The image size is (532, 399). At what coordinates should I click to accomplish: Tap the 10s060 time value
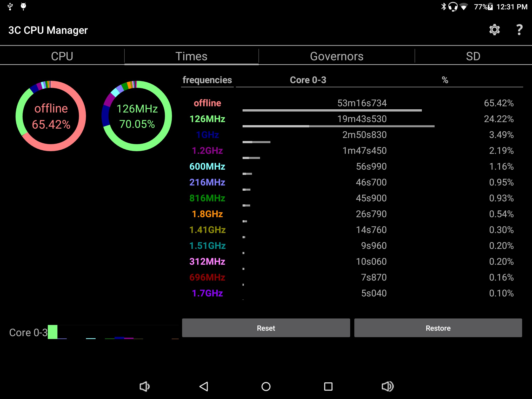[x=371, y=262]
